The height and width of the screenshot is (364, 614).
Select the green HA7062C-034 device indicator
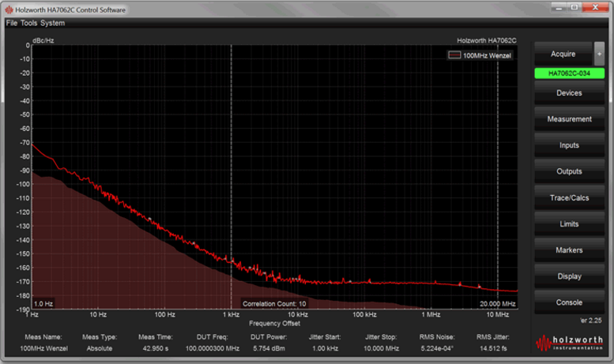click(x=569, y=73)
